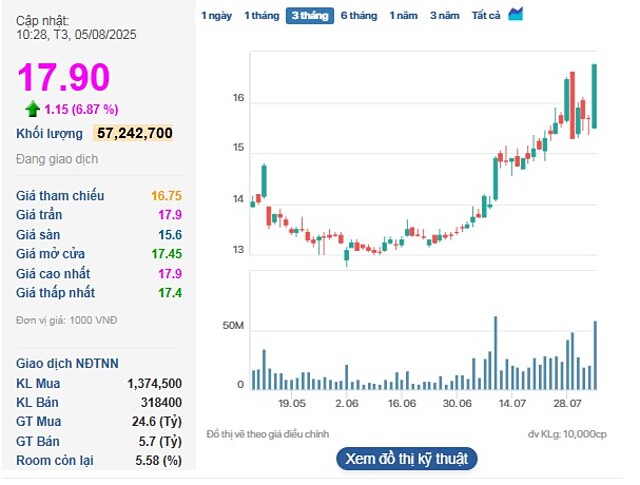
Task: Click the green up arrow price-change icon
Action: click(33, 109)
